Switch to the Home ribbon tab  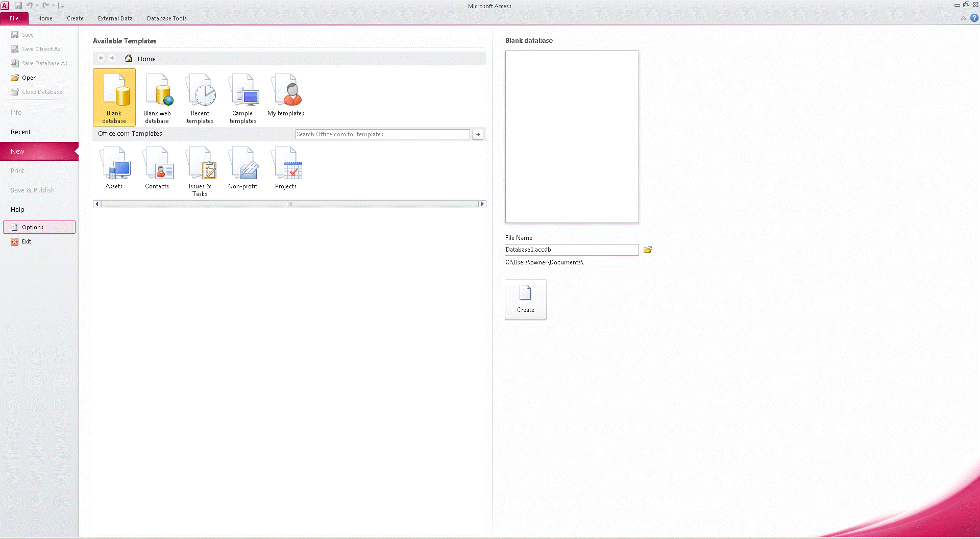(45, 18)
